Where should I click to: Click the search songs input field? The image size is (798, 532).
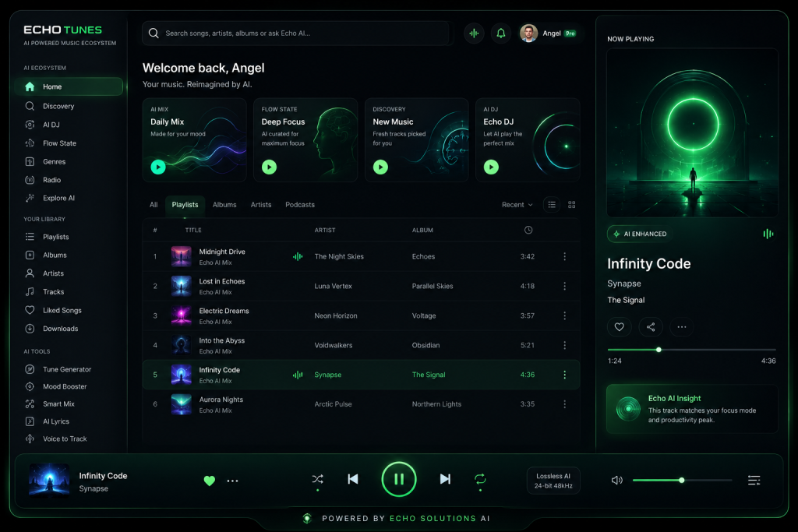(x=296, y=33)
